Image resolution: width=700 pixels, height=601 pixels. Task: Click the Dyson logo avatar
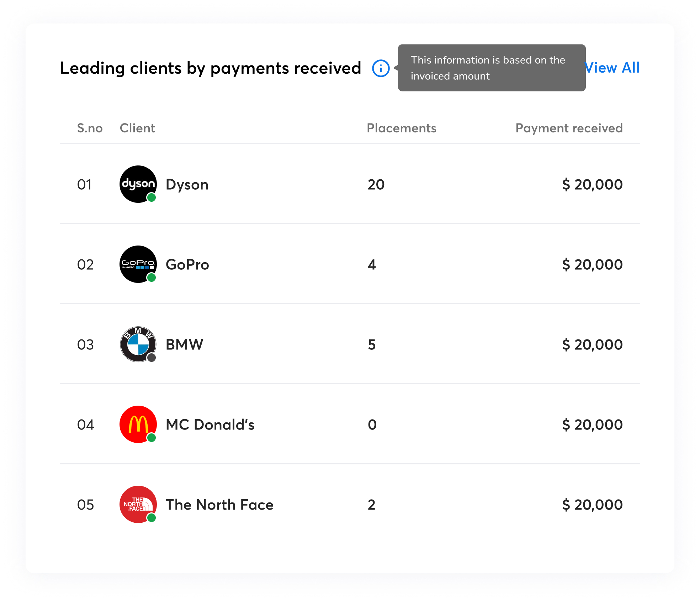tap(138, 184)
